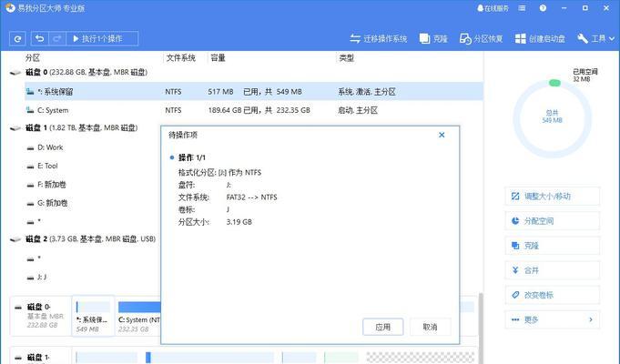
Task: Undo the last operation via the toolbar arrow
Action: (x=39, y=39)
